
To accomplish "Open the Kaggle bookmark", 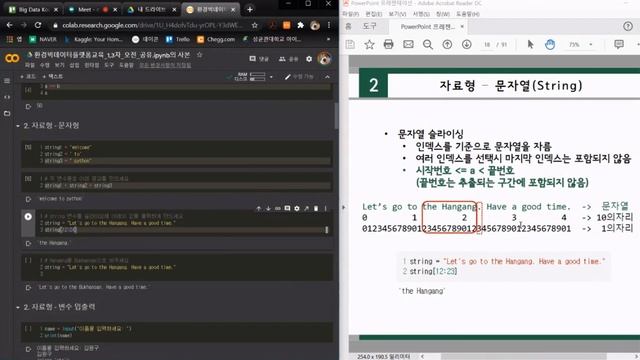I will (94, 39).
